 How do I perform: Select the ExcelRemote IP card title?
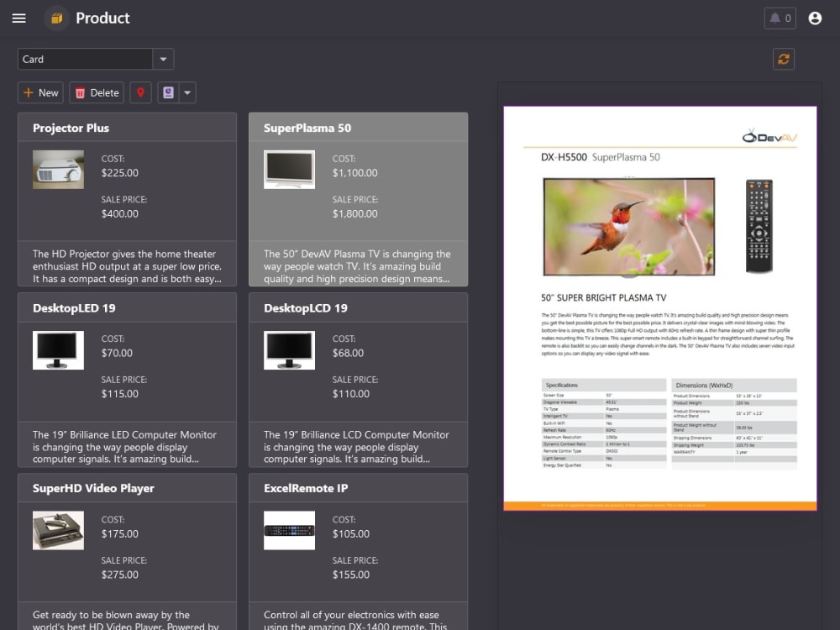pyautogui.click(x=306, y=489)
